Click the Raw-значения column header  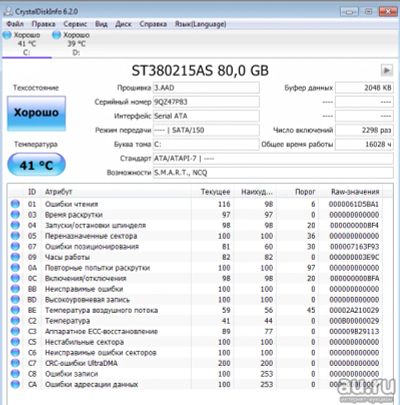pyautogui.click(x=355, y=192)
